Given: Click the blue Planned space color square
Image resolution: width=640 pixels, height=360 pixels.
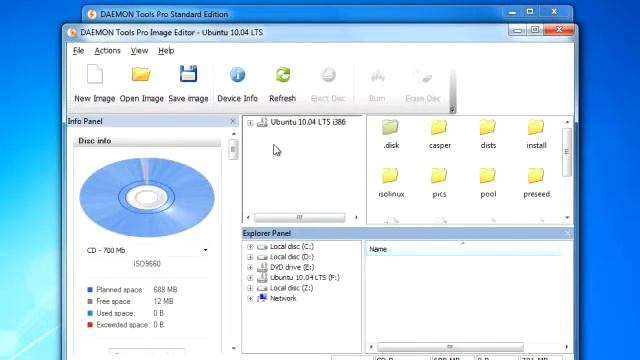Looking at the screenshot, I should [x=90, y=290].
